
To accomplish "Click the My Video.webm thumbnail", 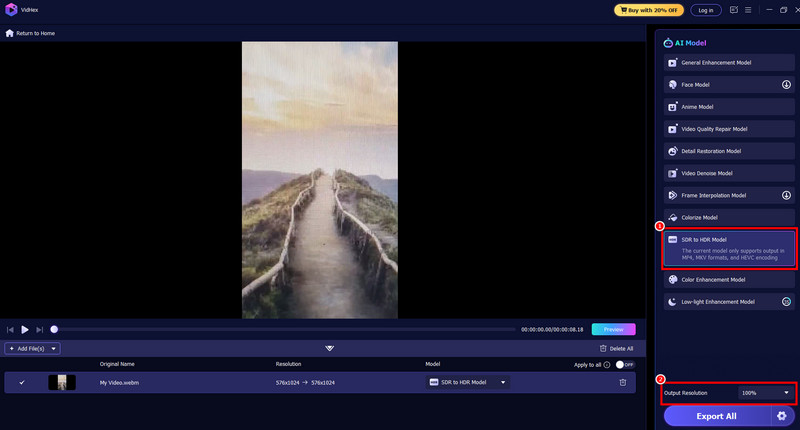I will pyautogui.click(x=62, y=383).
